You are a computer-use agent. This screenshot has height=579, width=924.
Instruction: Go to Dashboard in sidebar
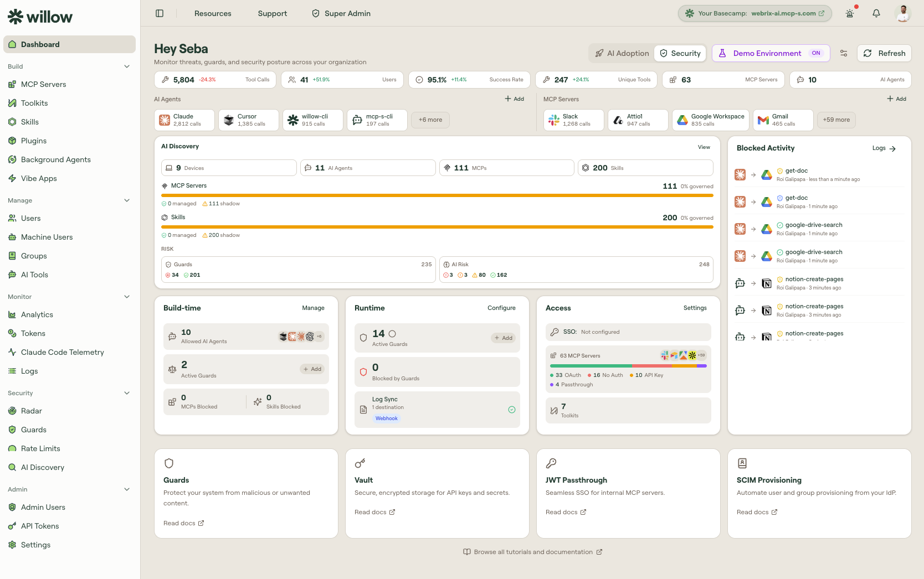(x=69, y=44)
